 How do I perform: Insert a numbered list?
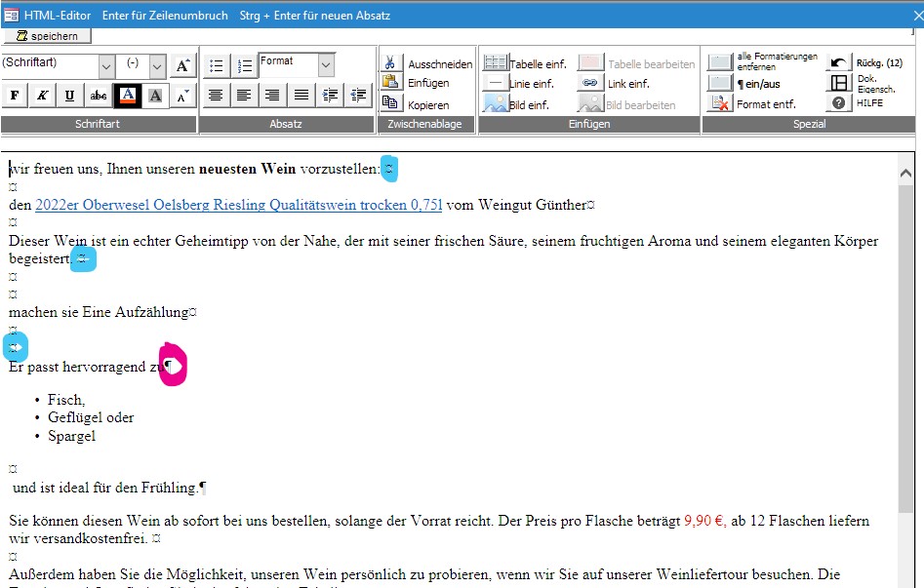[x=244, y=66]
